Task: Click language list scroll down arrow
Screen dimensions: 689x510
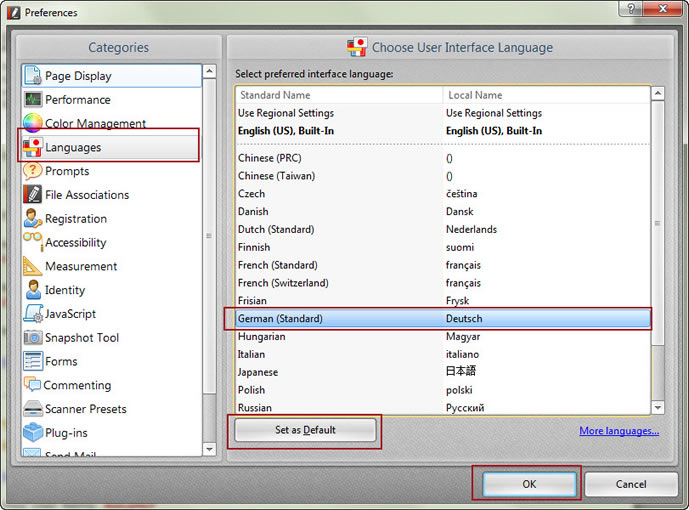Action: (658, 408)
